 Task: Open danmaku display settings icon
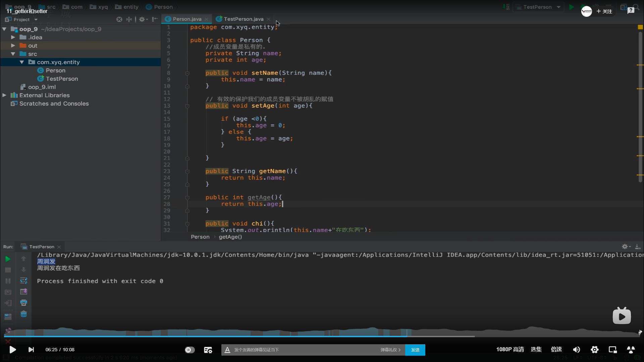(x=208, y=350)
